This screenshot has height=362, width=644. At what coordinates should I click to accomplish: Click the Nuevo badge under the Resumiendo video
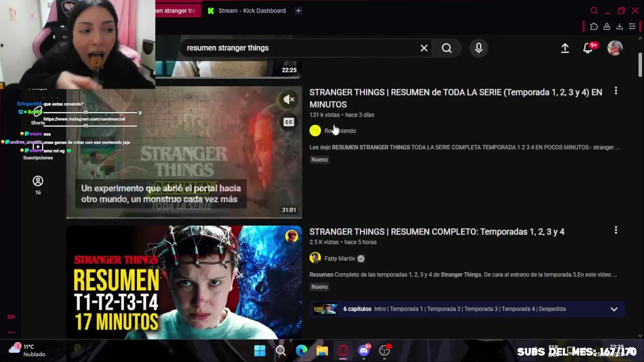pos(319,159)
